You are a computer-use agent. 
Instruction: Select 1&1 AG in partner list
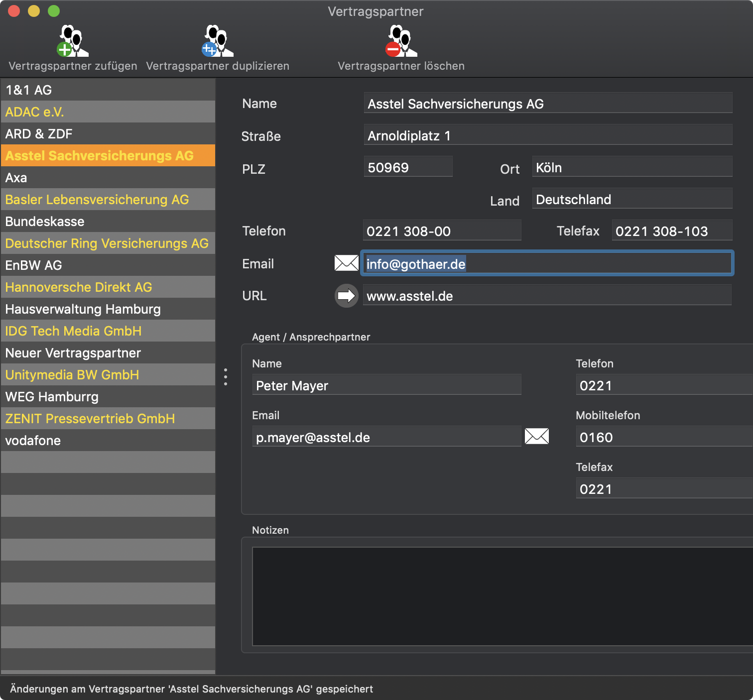[x=108, y=90]
